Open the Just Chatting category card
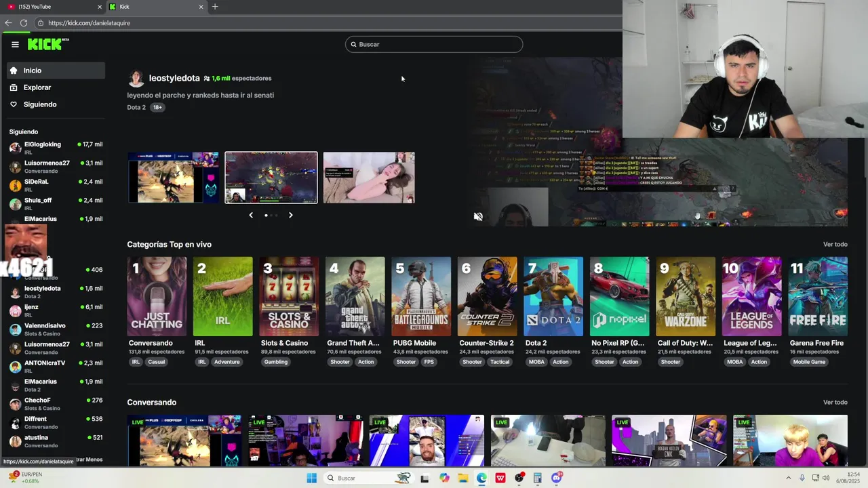The image size is (868, 488). pyautogui.click(x=157, y=296)
